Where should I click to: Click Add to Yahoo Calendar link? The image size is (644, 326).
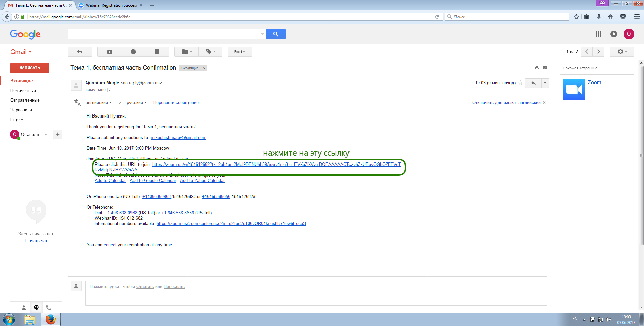click(202, 181)
